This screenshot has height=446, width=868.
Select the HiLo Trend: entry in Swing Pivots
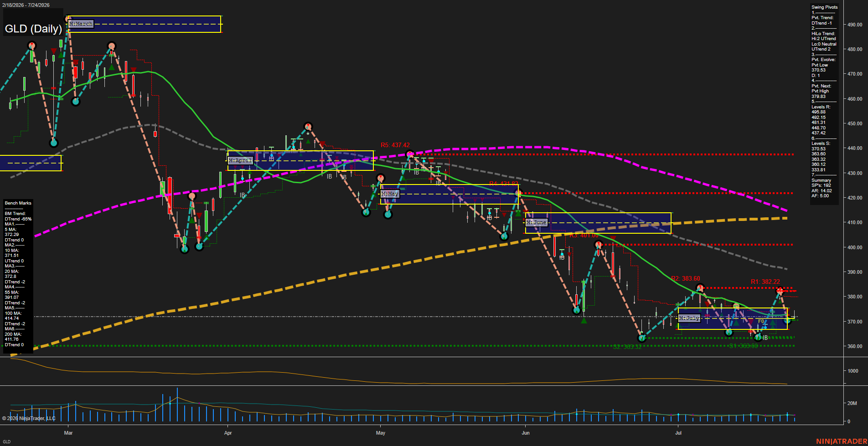(x=823, y=34)
